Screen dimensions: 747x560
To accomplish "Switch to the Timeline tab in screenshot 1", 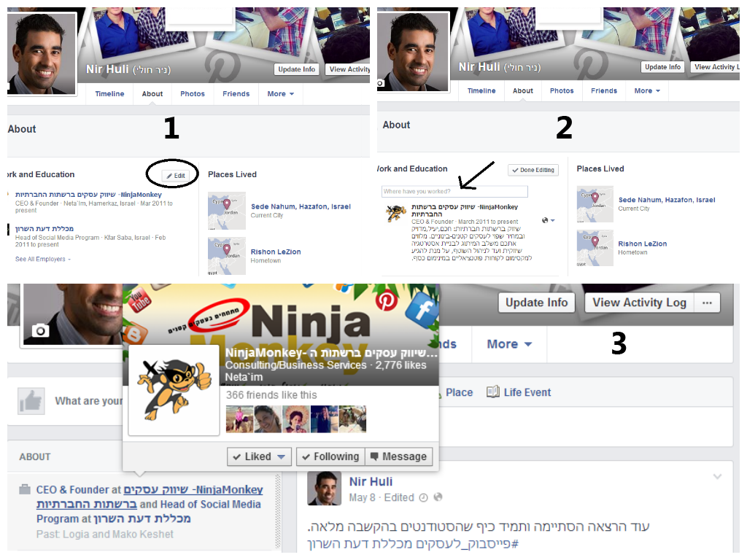I will (109, 94).
